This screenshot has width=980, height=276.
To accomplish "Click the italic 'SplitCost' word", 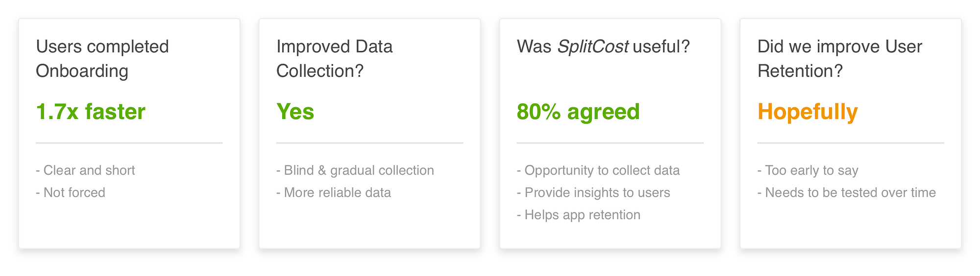I will click(x=593, y=47).
